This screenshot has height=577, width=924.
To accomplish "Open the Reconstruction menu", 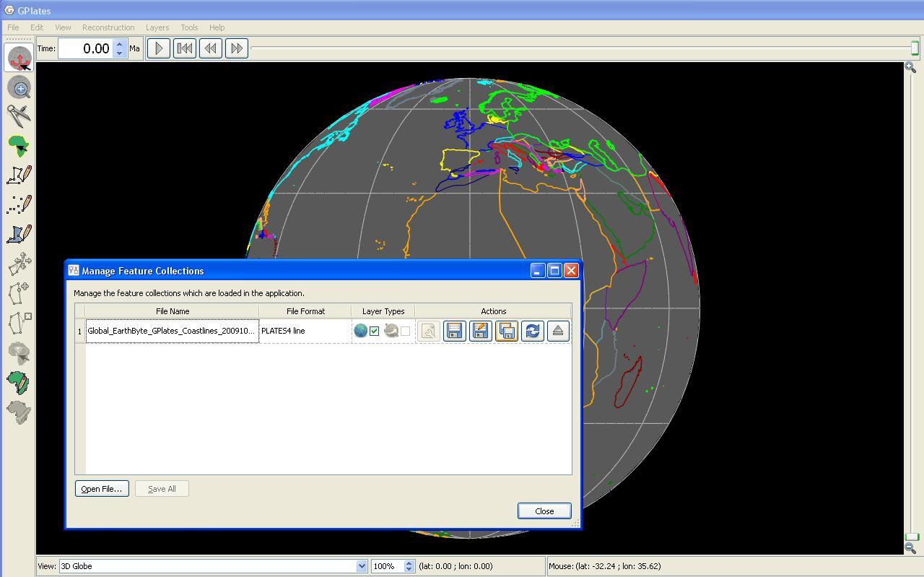I will point(108,27).
